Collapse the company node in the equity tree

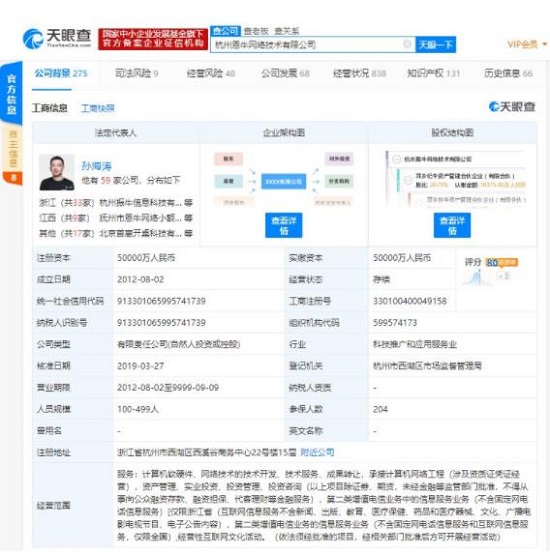(397, 159)
